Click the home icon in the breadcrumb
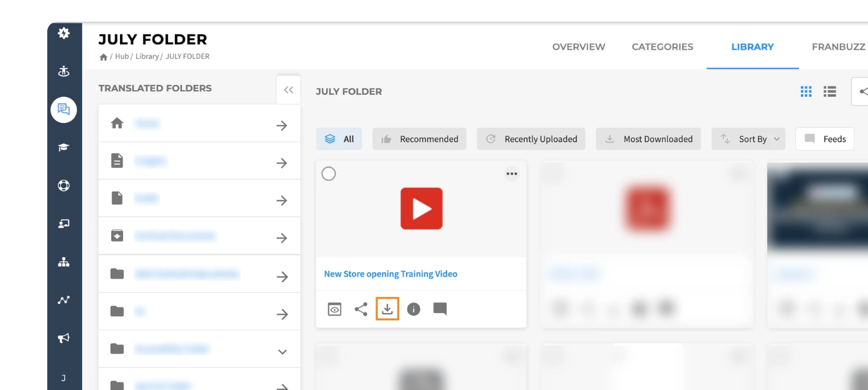Viewport: 868px width, 390px height. (103, 57)
